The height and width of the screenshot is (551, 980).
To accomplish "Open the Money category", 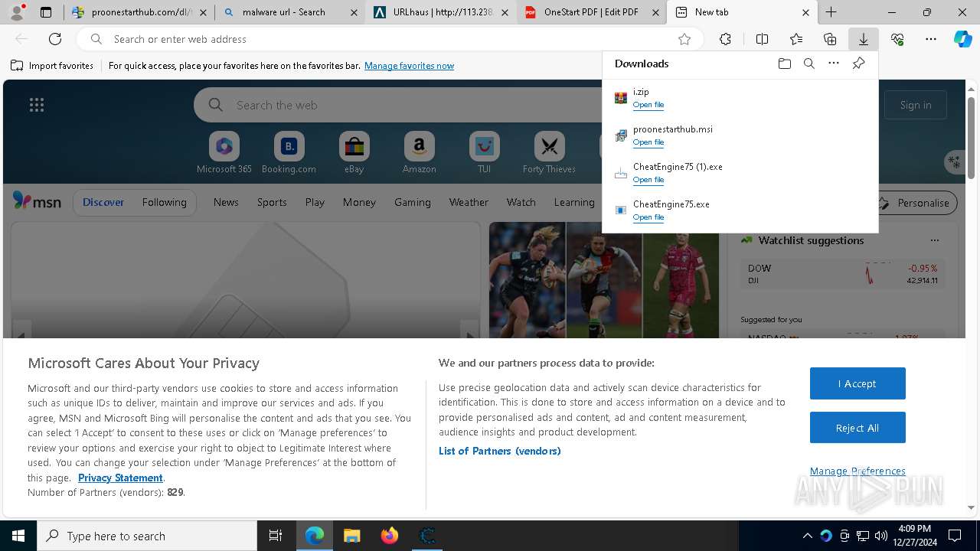I will [x=359, y=202].
